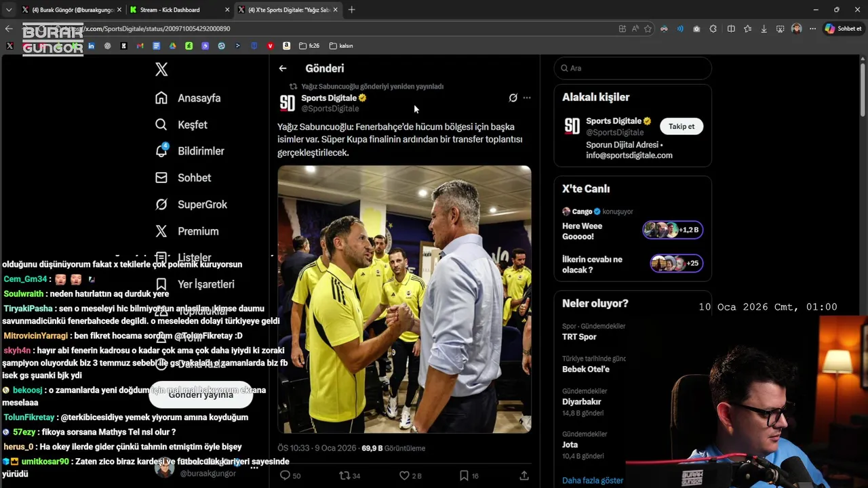Click the Grok icon on the post

point(513,98)
